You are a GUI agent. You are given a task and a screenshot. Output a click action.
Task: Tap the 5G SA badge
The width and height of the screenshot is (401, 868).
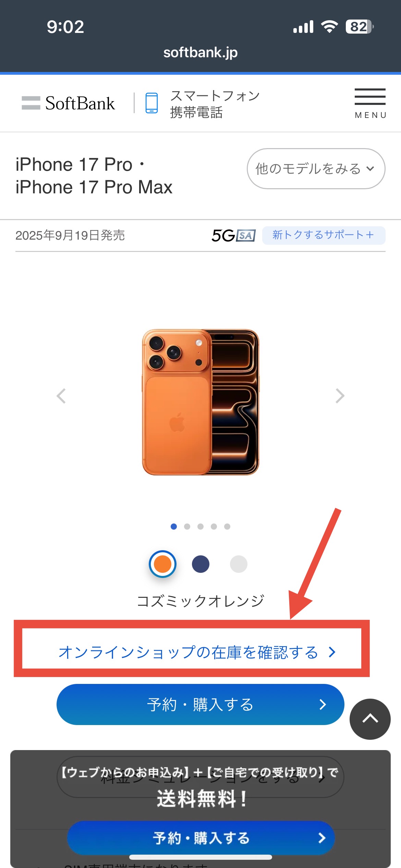coord(234,236)
